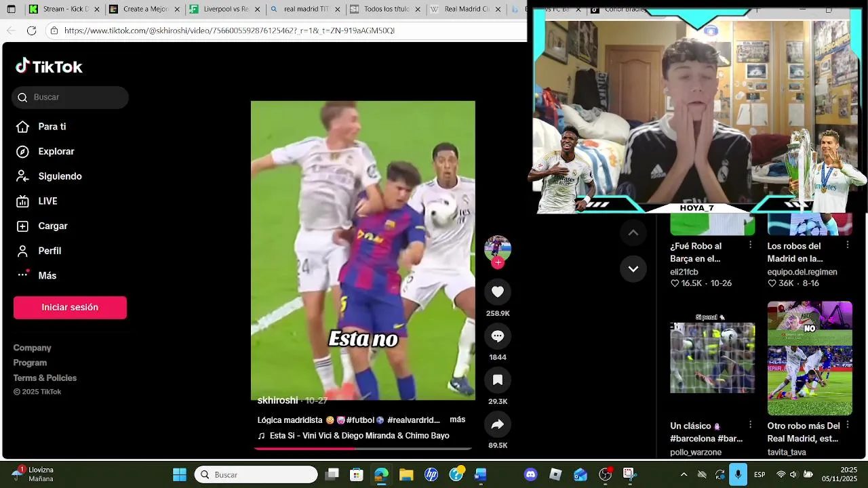Open eli21fcb account link
868x488 pixels.
[684, 272]
